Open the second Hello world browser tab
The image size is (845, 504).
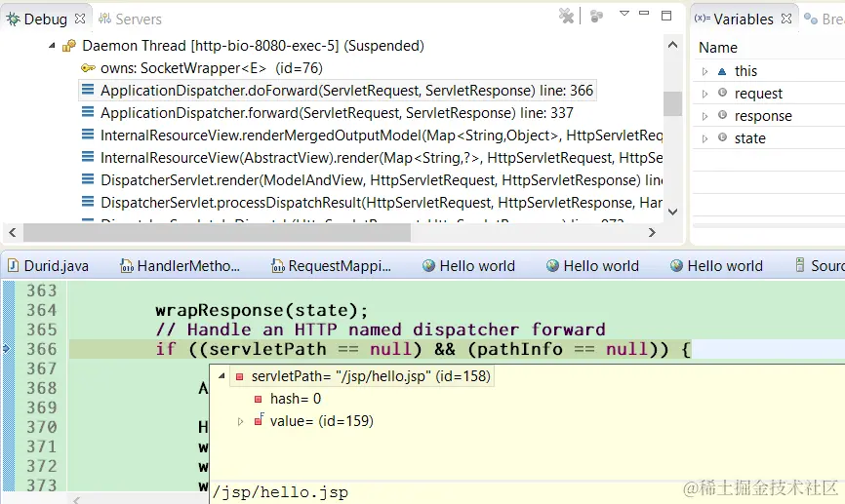(x=593, y=266)
